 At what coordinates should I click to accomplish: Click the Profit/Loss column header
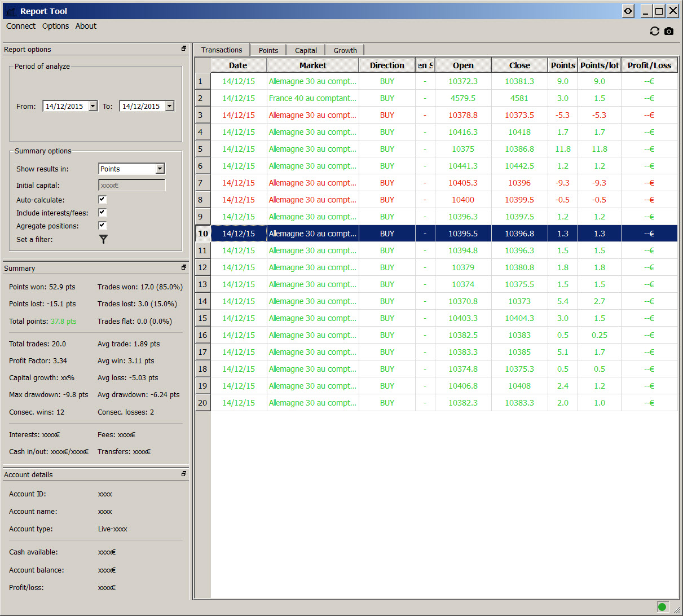tap(649, 65)
